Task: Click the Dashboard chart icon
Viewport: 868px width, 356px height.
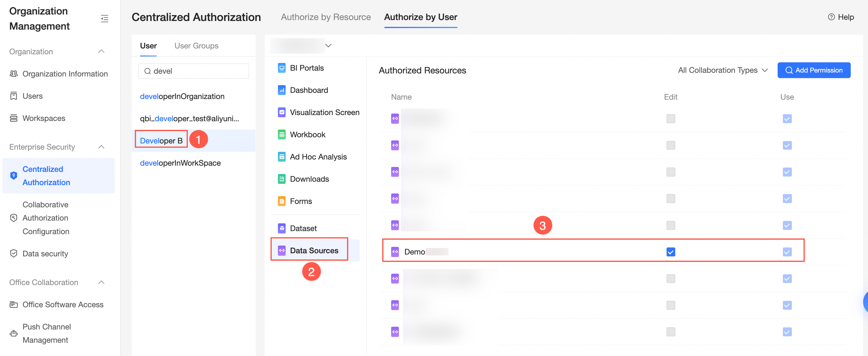Action: [x=281, y=90]
